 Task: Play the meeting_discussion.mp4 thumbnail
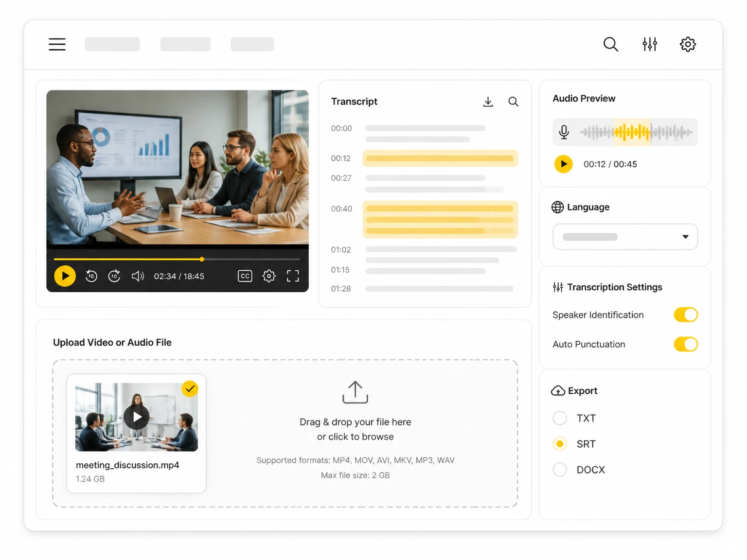(137, 417)
